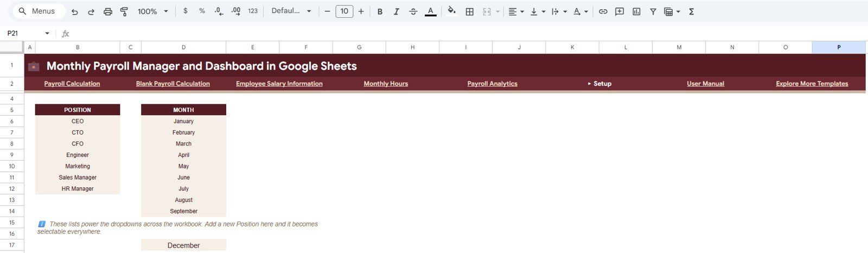
Task: Expand the filter views dropdown arrow
Action: [678, 11]
